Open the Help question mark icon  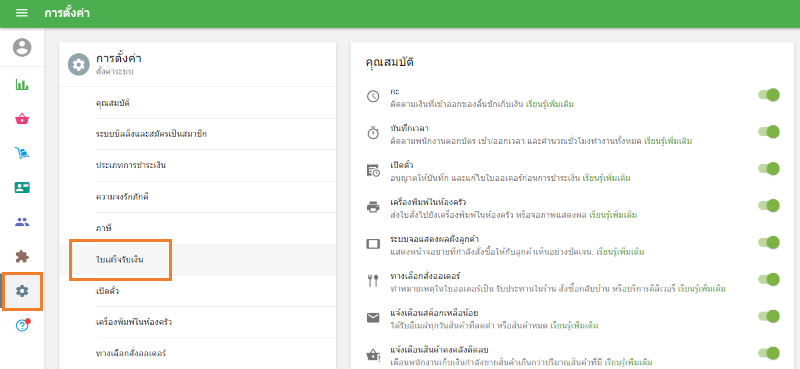tap(23, 325)
